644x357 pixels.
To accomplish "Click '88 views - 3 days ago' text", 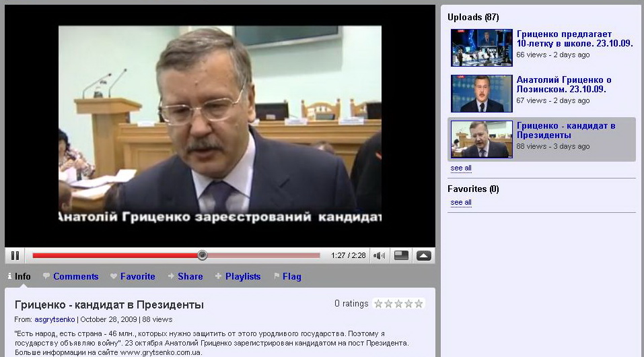I will click(x=553, y=146).
